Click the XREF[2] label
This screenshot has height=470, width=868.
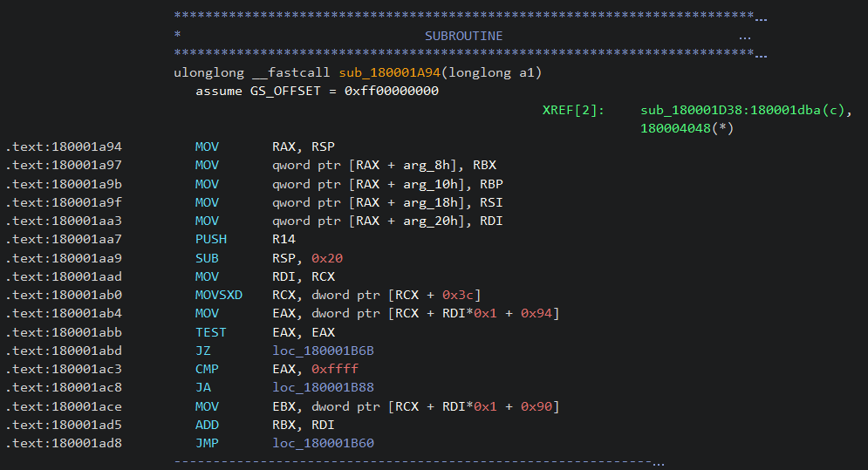(573, 110)
